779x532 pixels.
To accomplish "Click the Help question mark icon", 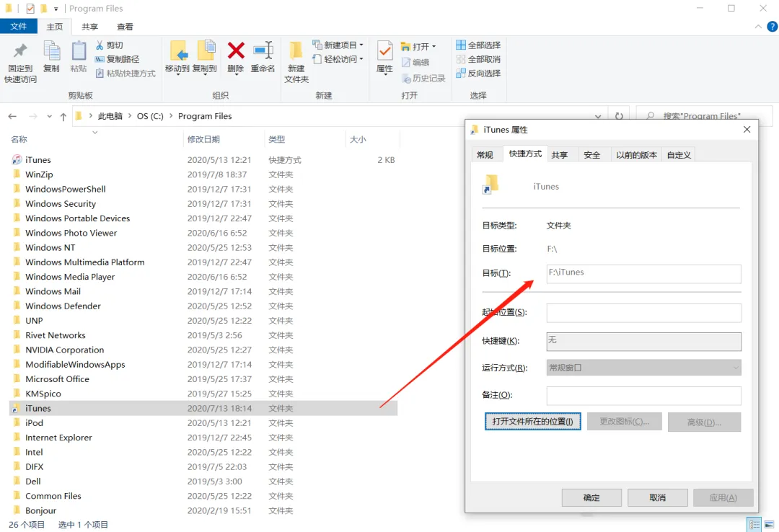I will (773, 27).
